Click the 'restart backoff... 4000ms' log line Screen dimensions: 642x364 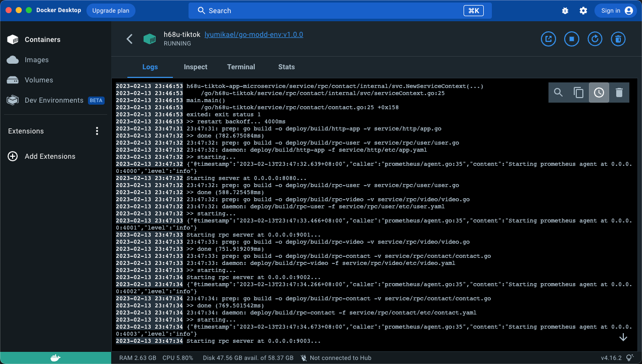point(236,122)
